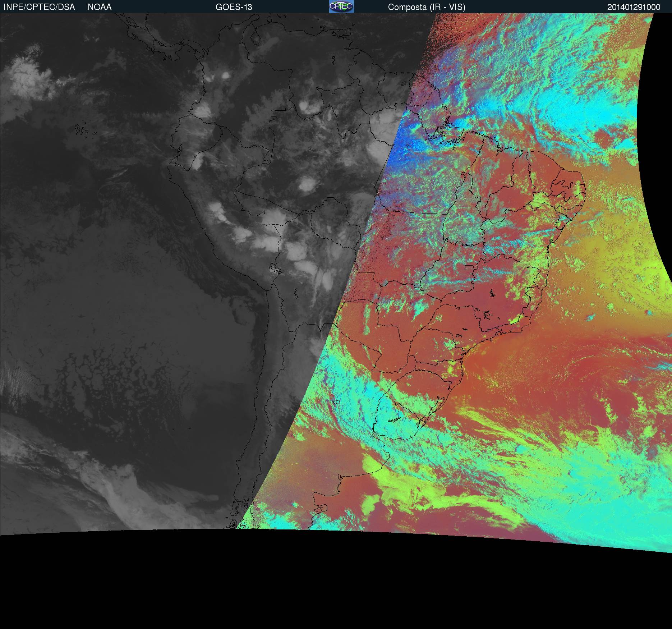Click the Galapagos Islands outlines
The image size is (672, 629).
83,130
